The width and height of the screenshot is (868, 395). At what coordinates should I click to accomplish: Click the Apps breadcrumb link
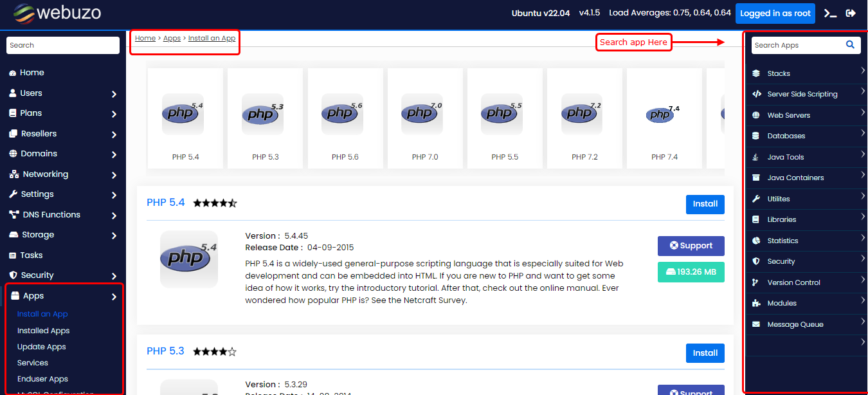tap(172, 39)
